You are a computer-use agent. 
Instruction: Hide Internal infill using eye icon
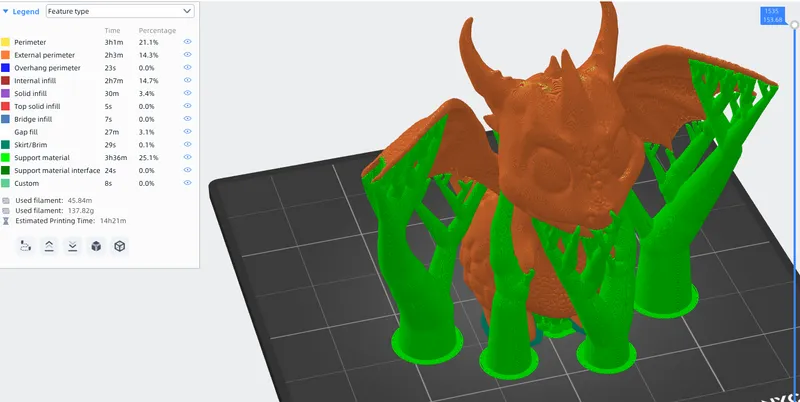point(187,80)
